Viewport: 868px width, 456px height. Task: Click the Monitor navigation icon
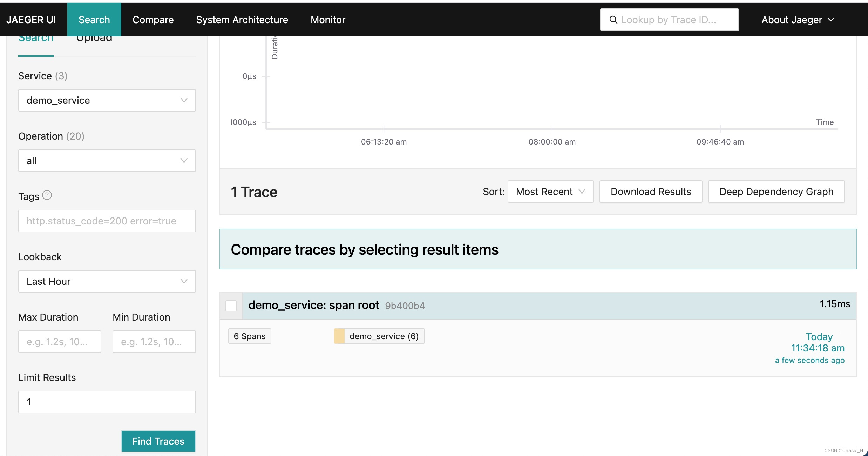click(x=328, y=20)
